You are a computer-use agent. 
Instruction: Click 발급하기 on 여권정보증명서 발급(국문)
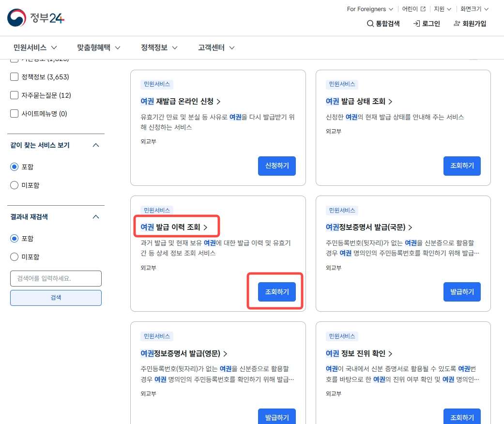[462, 292]
